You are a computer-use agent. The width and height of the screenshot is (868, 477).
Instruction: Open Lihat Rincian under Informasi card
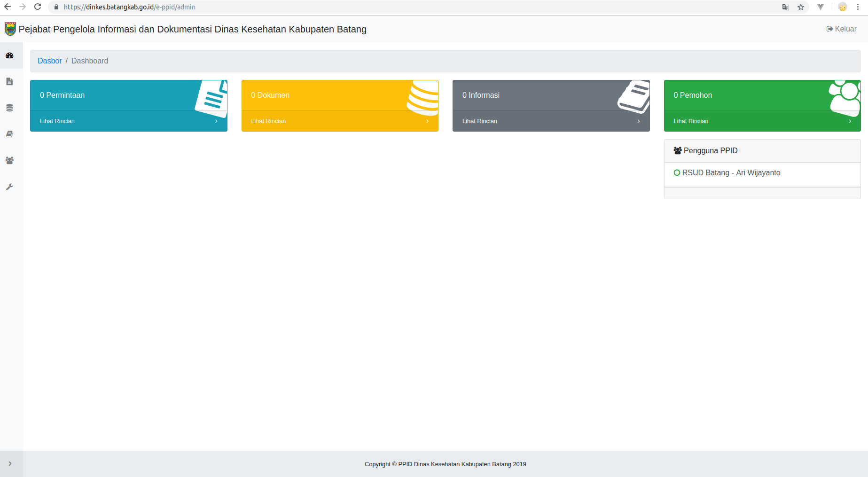pos(480,121)
